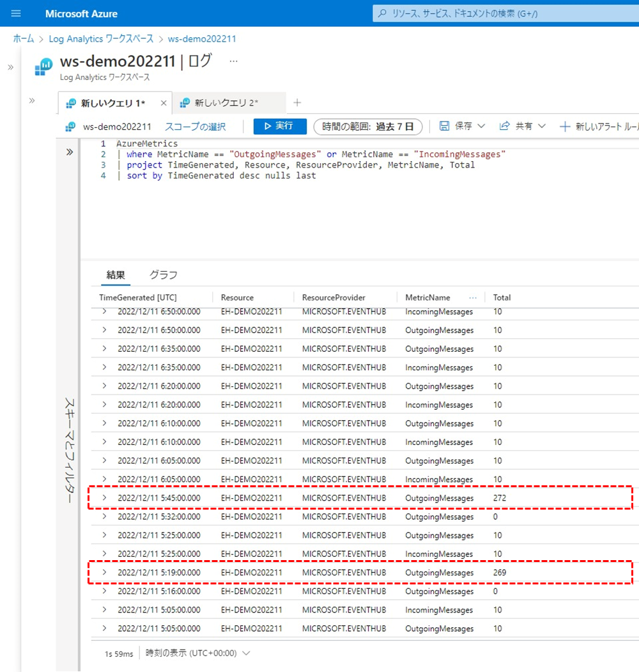Open Log Analytics ワークスペース breadcrumb
Viewport: 639px width, 672px height.
click(x=101, y=38)
